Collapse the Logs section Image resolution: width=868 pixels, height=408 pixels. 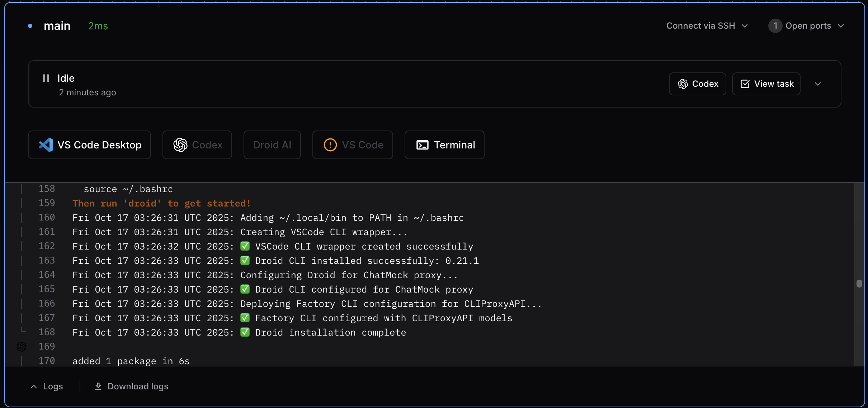[x=47, y=386]
